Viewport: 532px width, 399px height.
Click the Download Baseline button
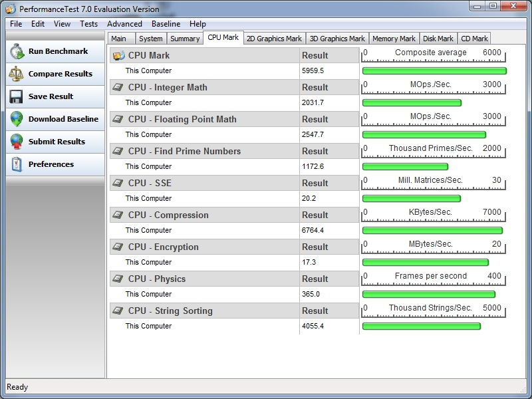[x=55, y=119]
